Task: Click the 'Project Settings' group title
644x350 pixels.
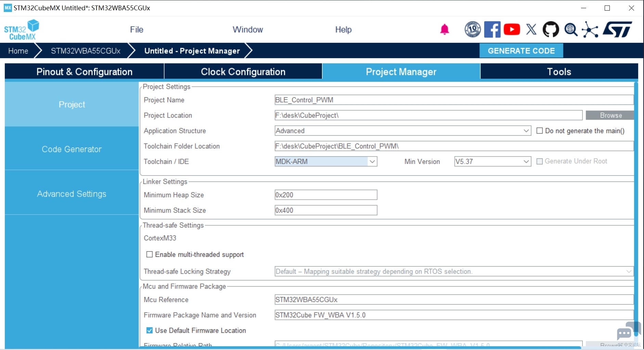Action: point(166,87)
